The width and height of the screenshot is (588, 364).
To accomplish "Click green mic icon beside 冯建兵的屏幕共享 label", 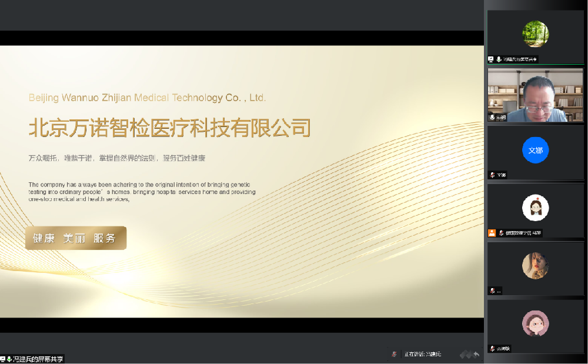I will tap(9, 359).
